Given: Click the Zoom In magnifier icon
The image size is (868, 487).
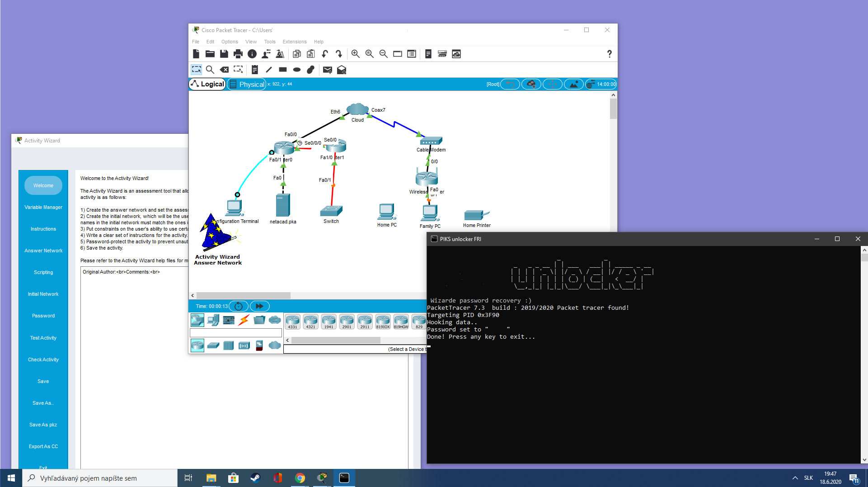Looking at the screenshot, I should pyautogui.click(x=356, y=54).
